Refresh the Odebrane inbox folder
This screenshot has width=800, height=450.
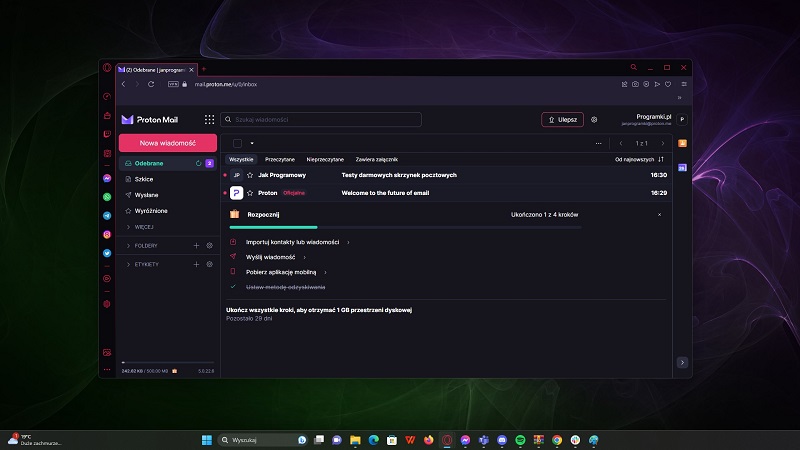pos(198,163)
